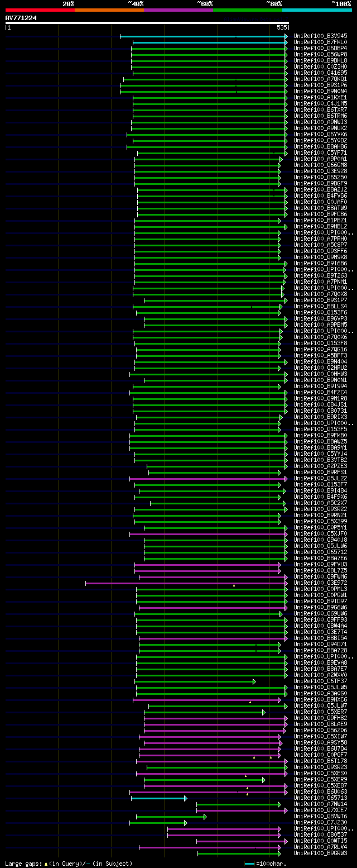Open hit UniRef100_Q41695
The width and height of the screenshot is (357, 868).
tap(320, 73)
